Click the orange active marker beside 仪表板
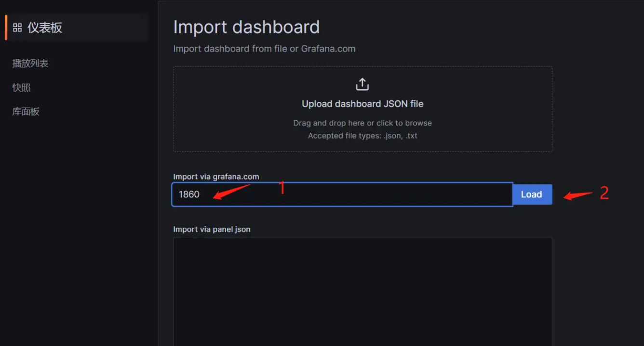644x346 pixels. tap(6, 28)
